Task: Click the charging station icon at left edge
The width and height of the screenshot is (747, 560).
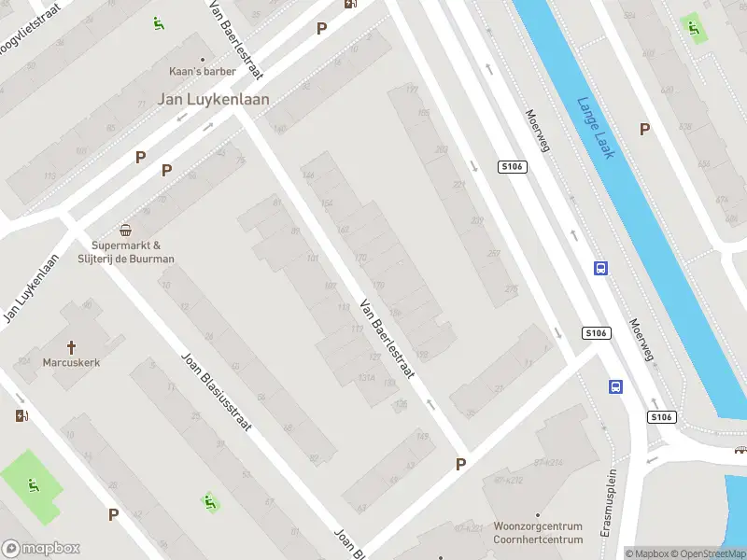Action: [x=21, y=415]
